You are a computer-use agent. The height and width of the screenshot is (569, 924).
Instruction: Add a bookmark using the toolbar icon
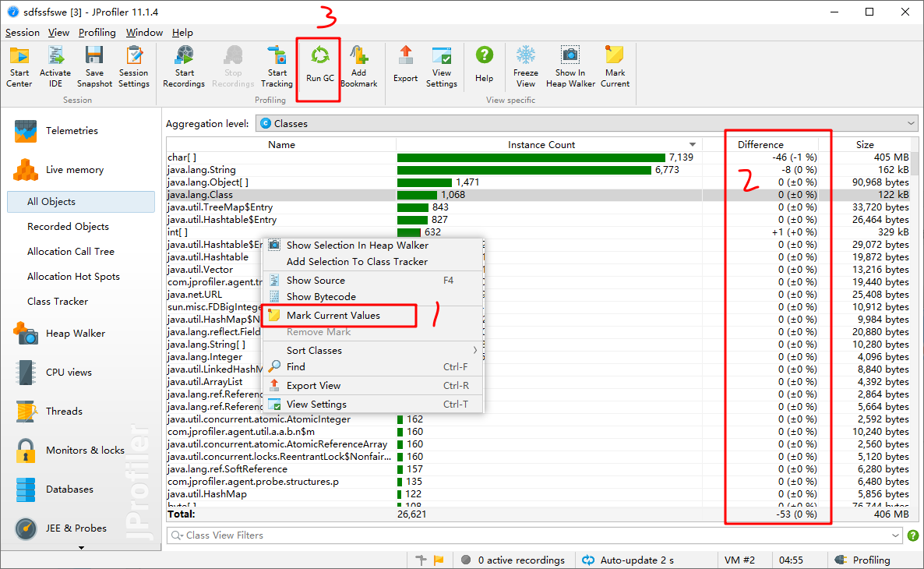359,66
